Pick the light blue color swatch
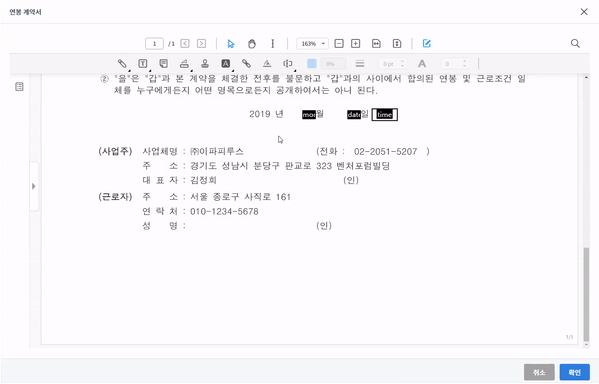Image resolution: width=599 pixels, height=384 pixels. [312, 63]
